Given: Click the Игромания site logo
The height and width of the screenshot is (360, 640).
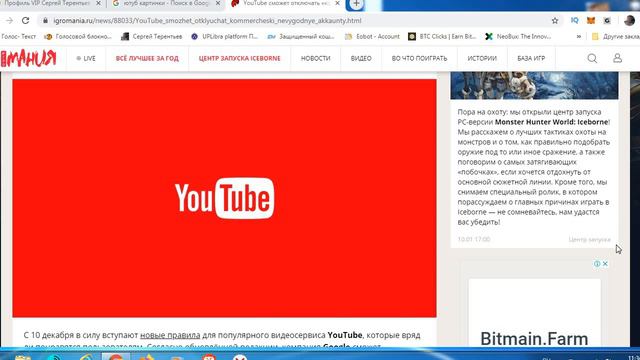Looking at the screenshot, I should pyautogui.click(x=29, y=58).
